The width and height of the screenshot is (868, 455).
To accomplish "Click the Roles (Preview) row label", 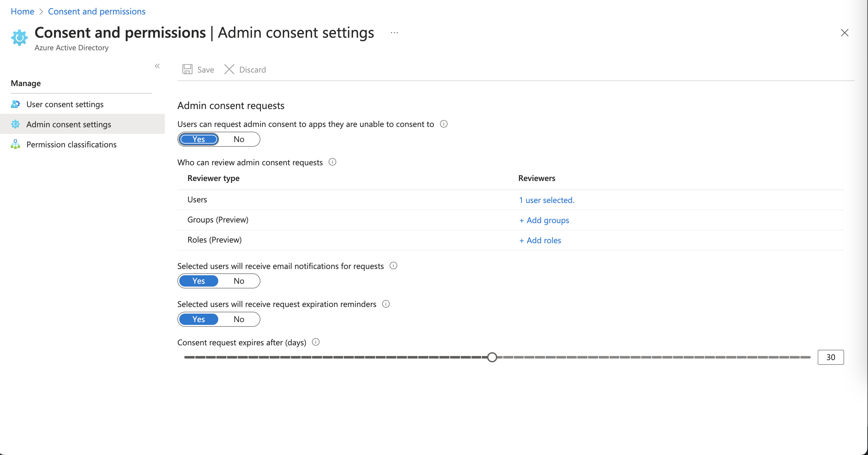I will pyautogui.click(x=214, y=240).
